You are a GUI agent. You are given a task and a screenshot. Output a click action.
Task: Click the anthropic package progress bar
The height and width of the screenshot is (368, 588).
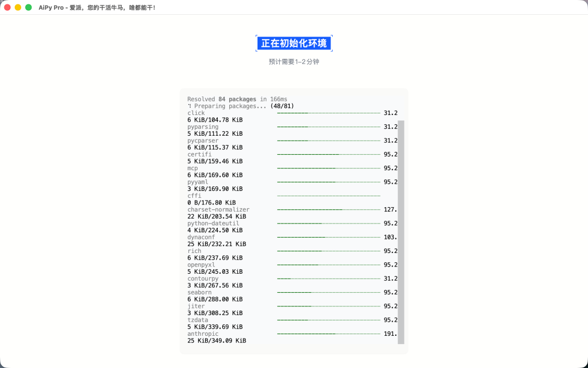pyautogui.click(x=328, y=334)
